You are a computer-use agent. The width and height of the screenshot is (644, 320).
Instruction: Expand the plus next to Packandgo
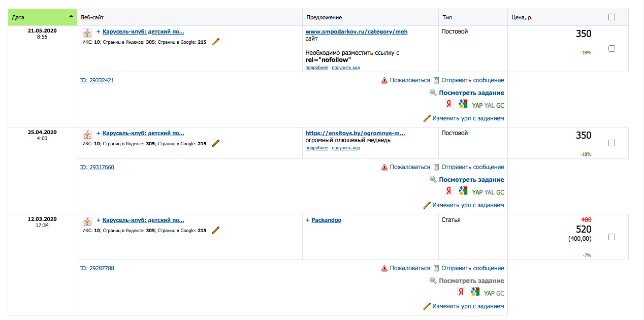click(308, 220)
